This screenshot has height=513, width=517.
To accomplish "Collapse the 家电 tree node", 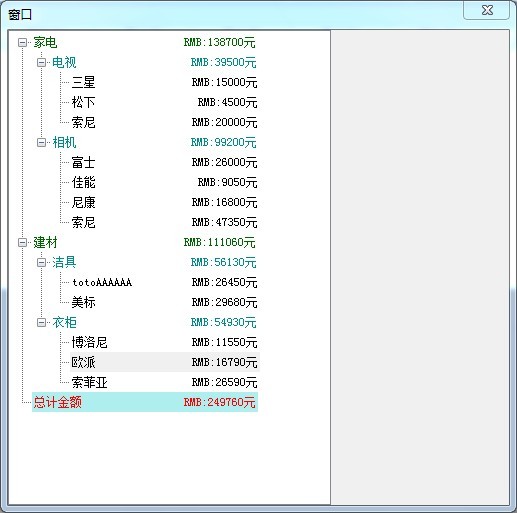I will pyautogui.click(x=22, y=42).
